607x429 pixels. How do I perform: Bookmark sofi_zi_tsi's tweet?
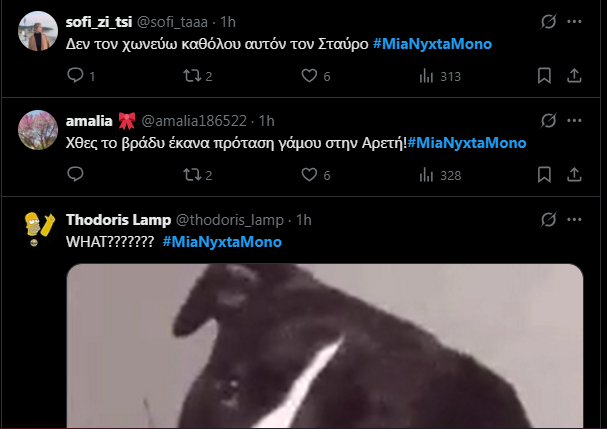coord(544,76)
